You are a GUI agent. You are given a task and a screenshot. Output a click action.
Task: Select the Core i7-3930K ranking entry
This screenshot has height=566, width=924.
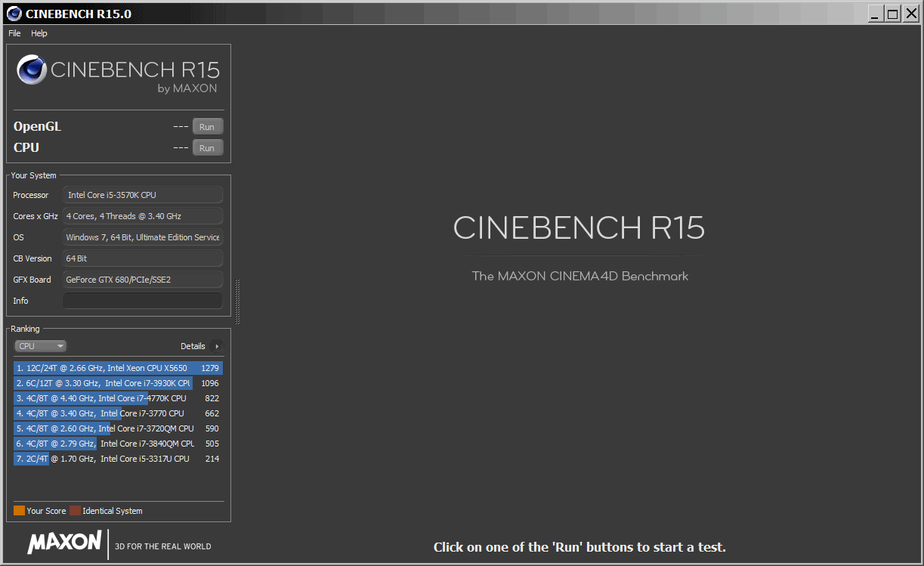click(118, 383)
